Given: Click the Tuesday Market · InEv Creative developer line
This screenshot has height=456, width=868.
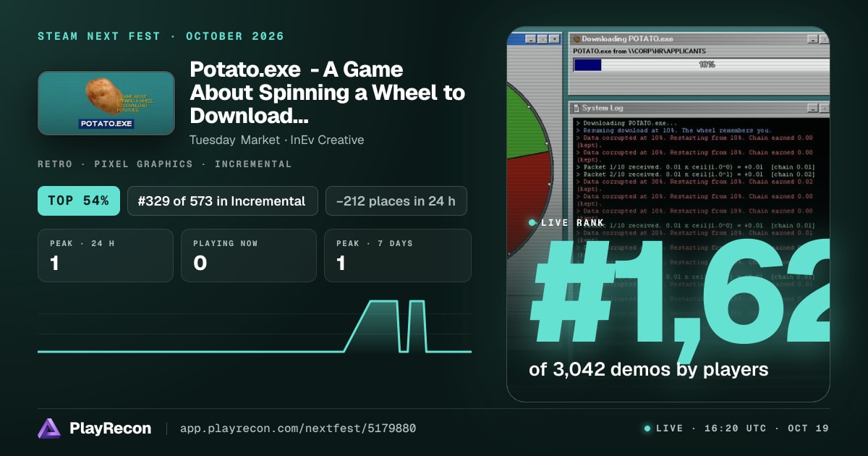Looking at the screenshot, I should (x=277, y=140).
